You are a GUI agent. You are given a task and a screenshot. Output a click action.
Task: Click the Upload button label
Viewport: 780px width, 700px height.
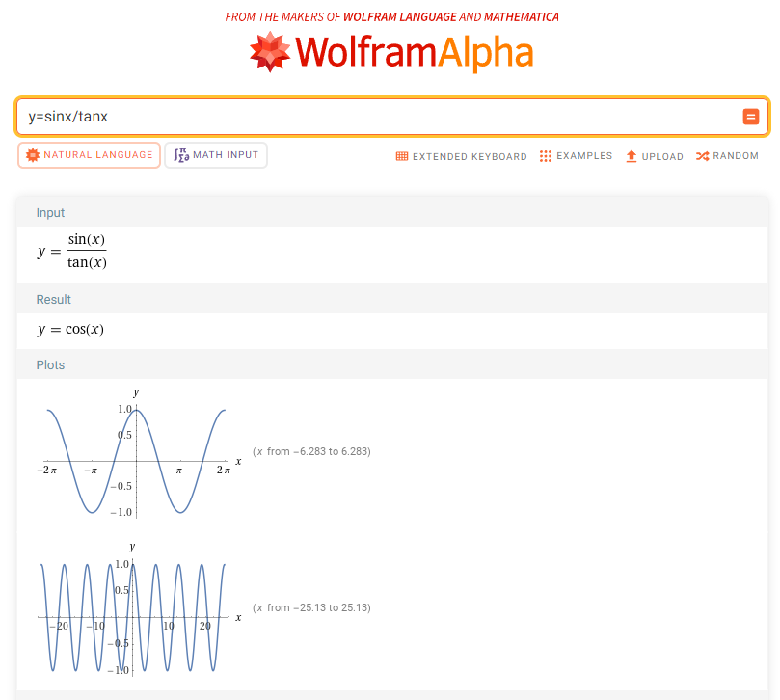[x=662, y=157]
